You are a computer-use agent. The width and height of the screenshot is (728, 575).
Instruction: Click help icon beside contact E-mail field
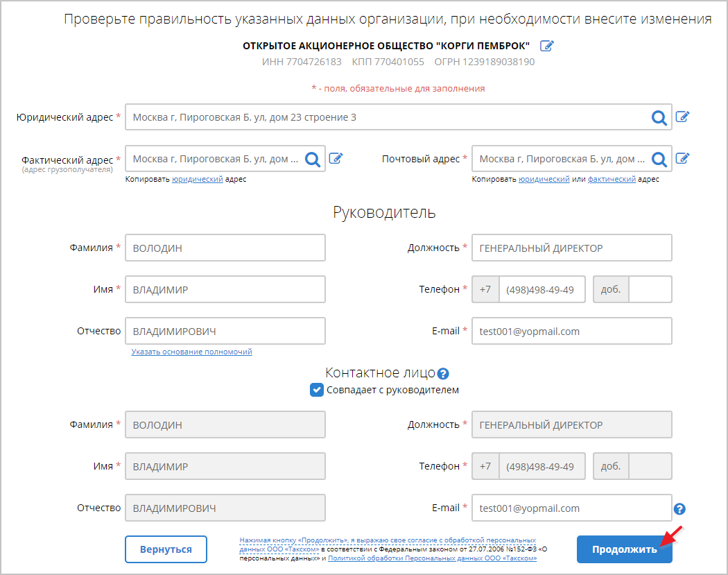(x=679, y=509)
